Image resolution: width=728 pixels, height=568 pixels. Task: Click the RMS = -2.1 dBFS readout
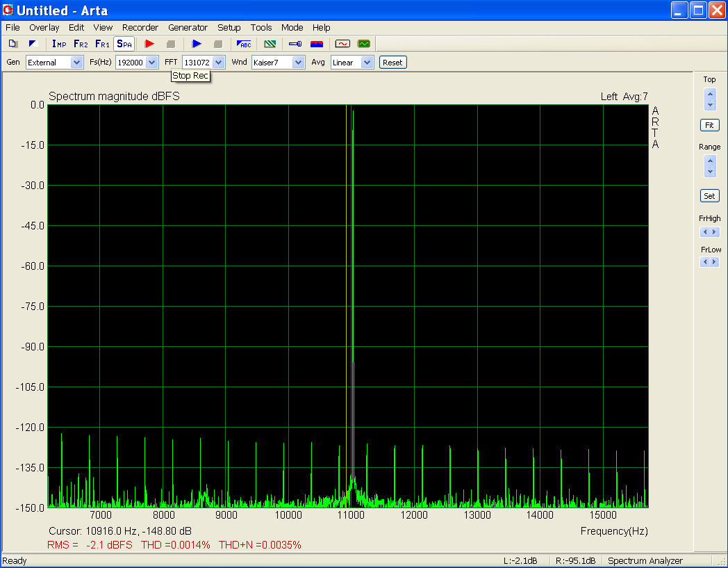(90, 545)
